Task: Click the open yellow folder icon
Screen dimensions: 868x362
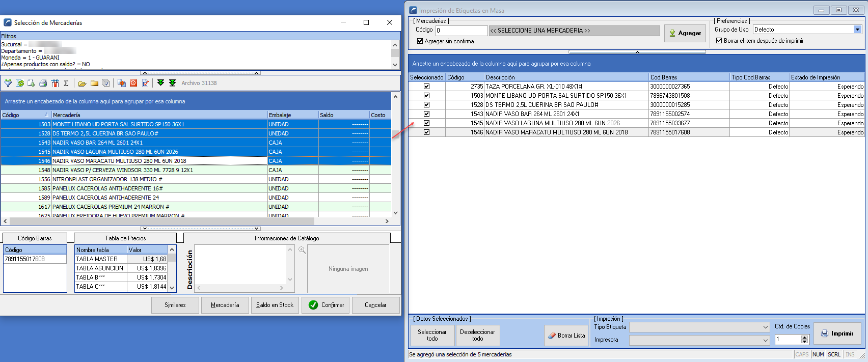Action: (x=82, y=83)
